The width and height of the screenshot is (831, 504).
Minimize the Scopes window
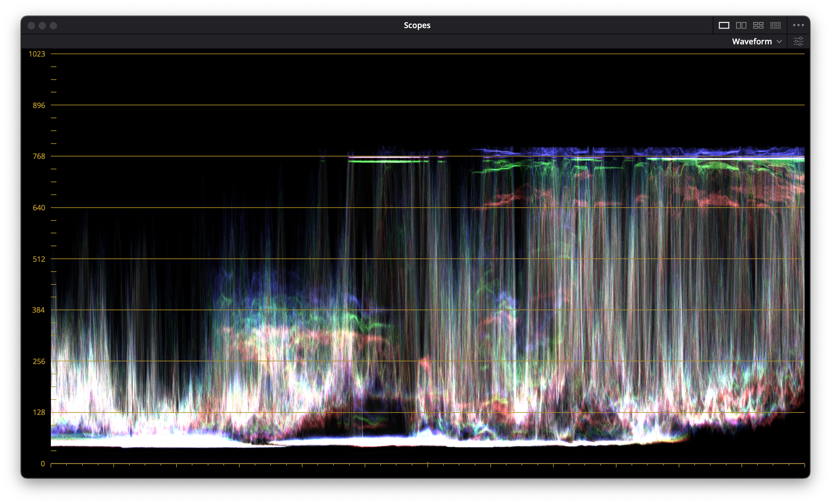pyautogui.click(x=42, y=26)
